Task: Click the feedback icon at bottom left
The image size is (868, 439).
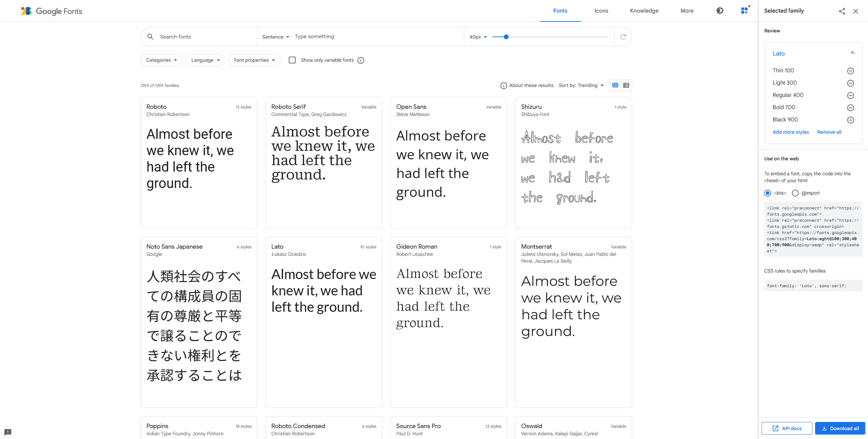Action: coord(8,432)
